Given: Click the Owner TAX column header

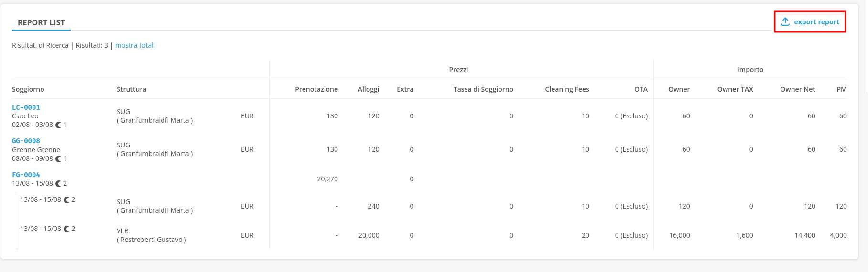Looking at the screenshot, I should point(735,89).
